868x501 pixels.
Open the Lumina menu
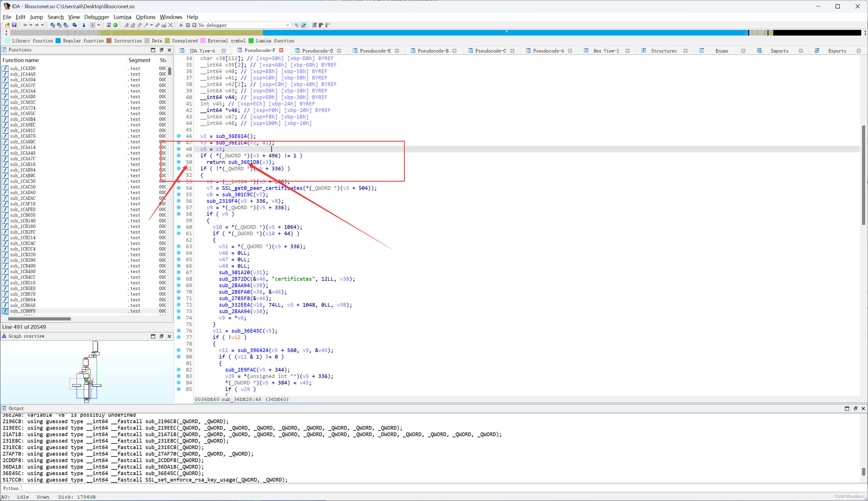pyautogui.click(x=122, y=17)
